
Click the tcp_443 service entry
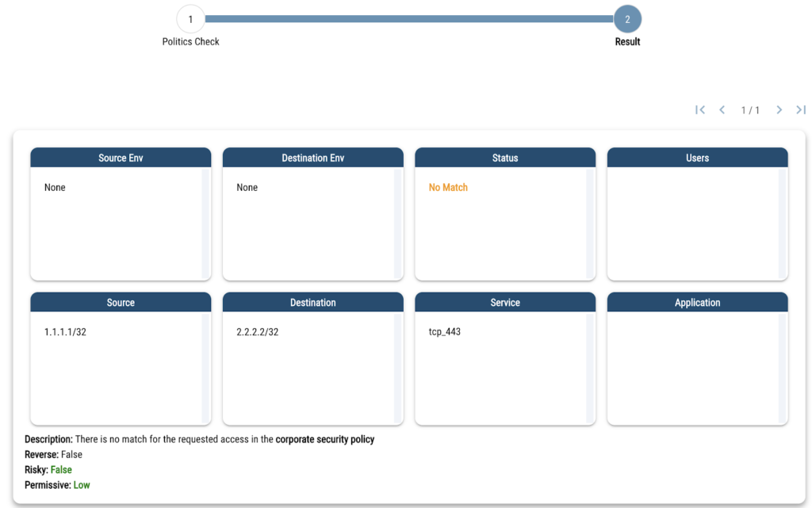point(445,332)
